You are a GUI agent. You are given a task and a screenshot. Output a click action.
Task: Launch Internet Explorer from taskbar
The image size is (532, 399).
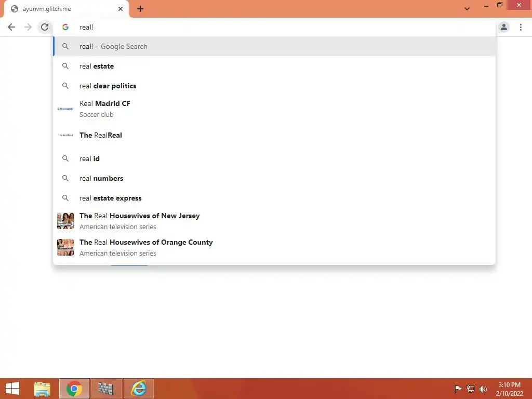138,389
